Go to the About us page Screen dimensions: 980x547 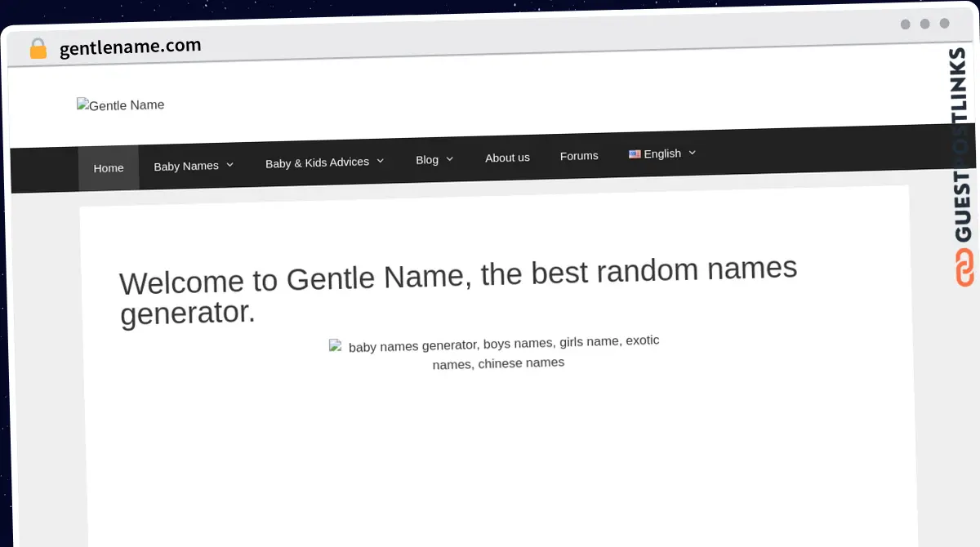tap(507, 158)
